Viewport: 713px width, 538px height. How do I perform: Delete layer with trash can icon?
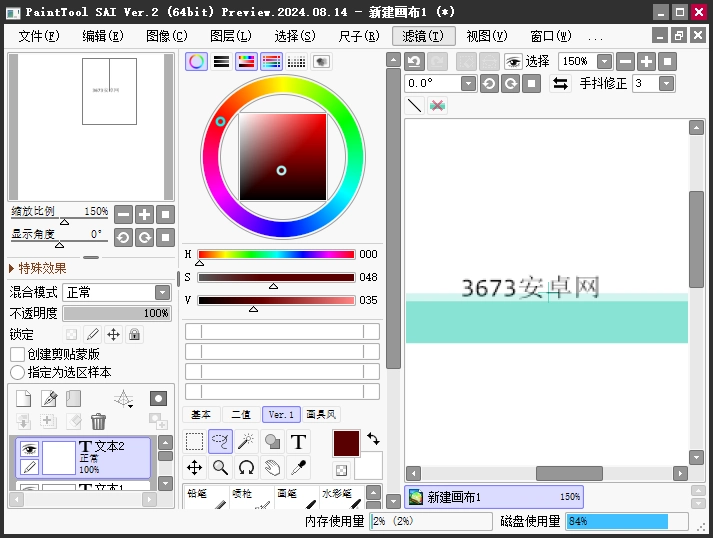pos(98,421)
